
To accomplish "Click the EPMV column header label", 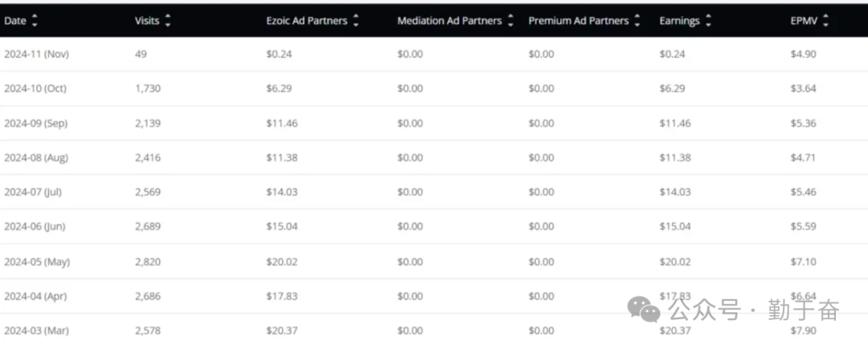I will (x=804, y=21).
